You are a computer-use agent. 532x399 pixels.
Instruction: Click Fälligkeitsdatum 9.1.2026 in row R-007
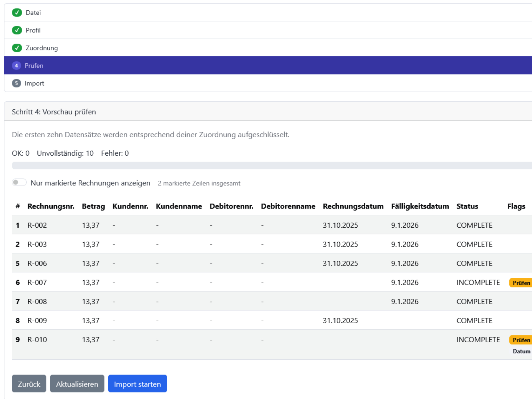coord(405,282)
